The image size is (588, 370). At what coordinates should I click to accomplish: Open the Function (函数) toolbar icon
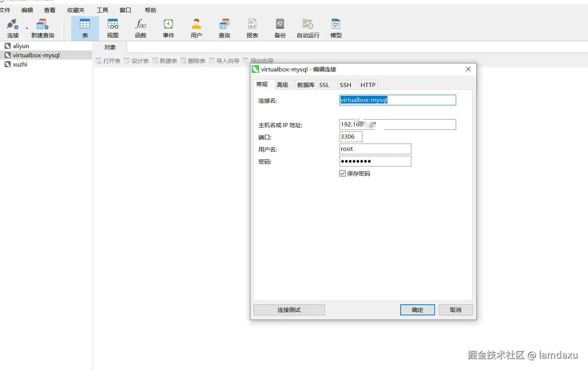pyautogui.click(x=141, y=28)
